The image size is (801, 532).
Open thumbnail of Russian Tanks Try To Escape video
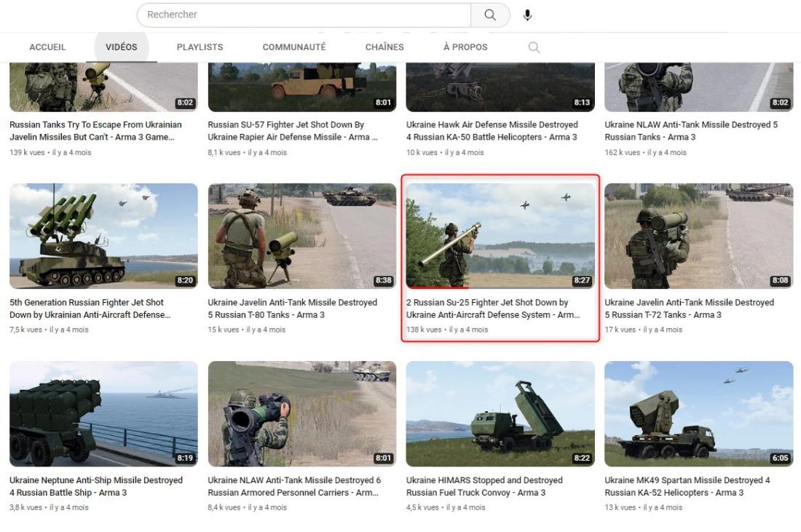tap(103, 87)
